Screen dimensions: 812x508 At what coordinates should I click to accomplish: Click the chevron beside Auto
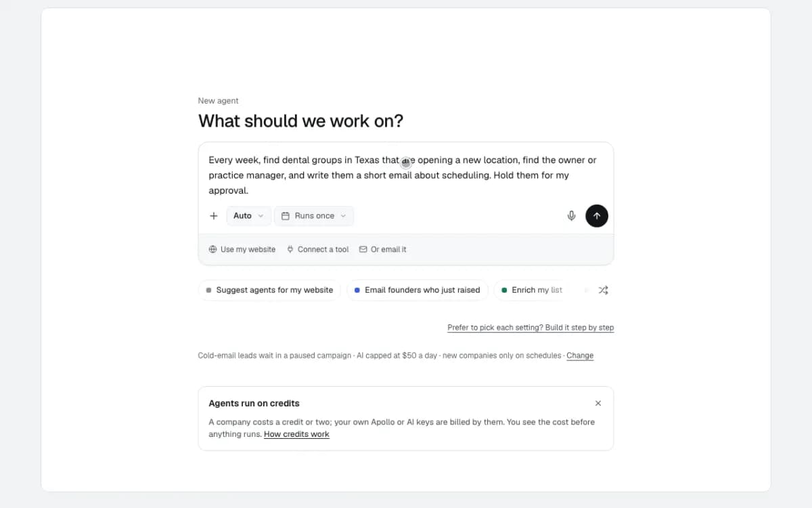[x=261, y=216]
